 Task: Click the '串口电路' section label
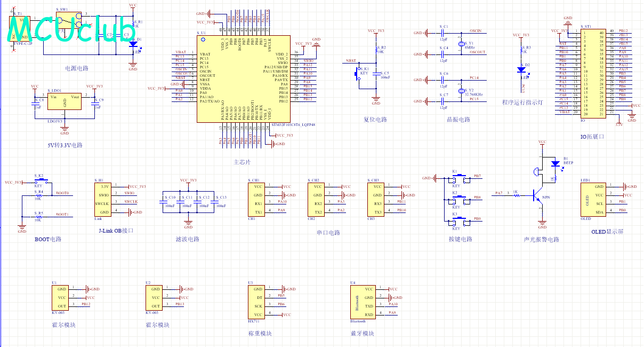coord(328,233)
